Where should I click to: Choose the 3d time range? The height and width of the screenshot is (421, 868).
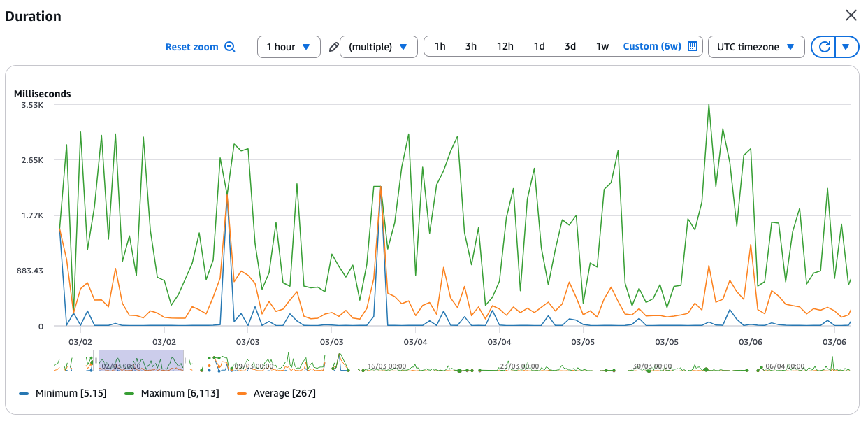[x=570, y=47]
